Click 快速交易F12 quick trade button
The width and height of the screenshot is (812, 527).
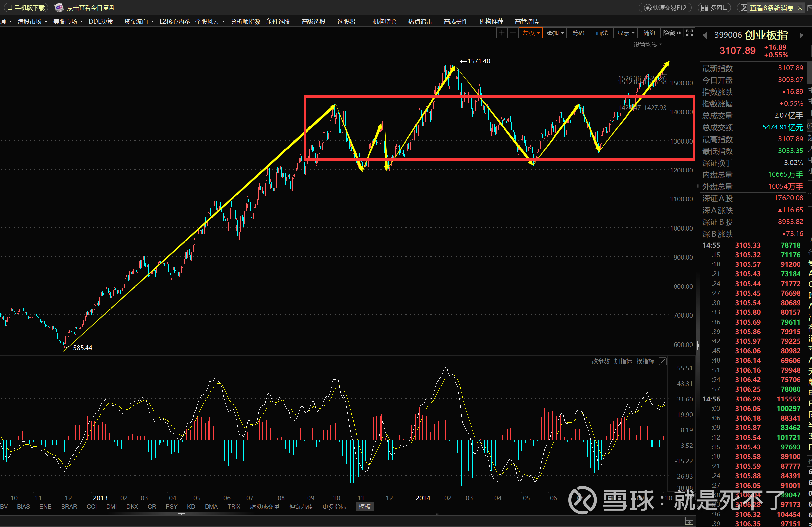point(665,8)
